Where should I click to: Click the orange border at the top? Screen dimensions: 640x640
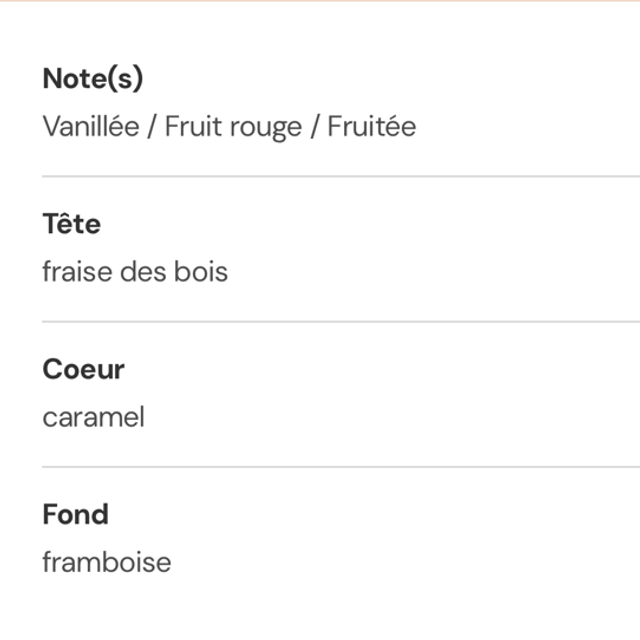pyautogui.click(x=320, y=1)
